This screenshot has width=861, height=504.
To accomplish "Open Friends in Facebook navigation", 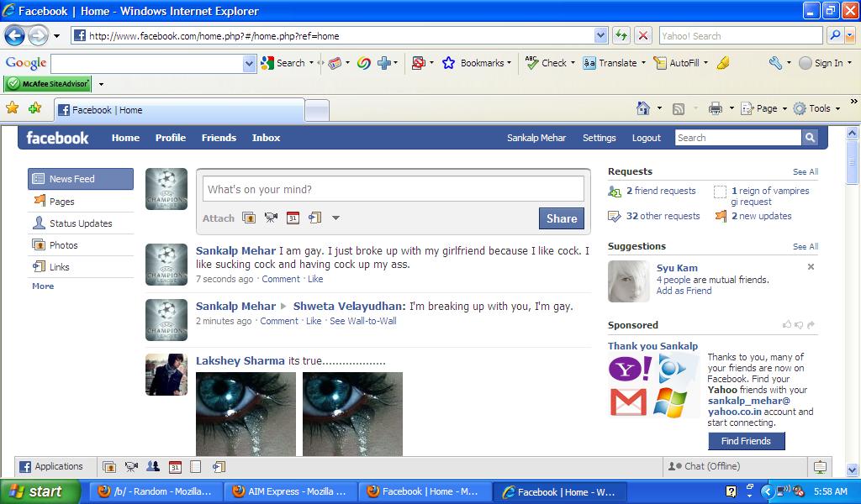I will pos(219,138).
